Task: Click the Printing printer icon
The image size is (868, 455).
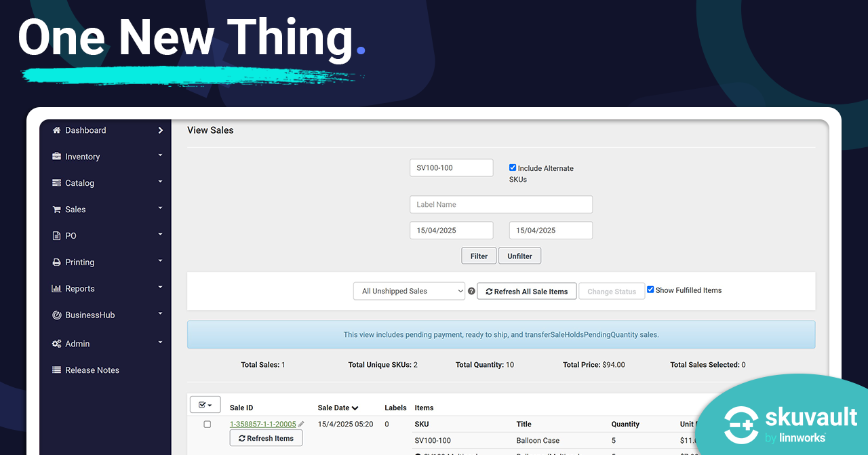Action: coord(57,262)
